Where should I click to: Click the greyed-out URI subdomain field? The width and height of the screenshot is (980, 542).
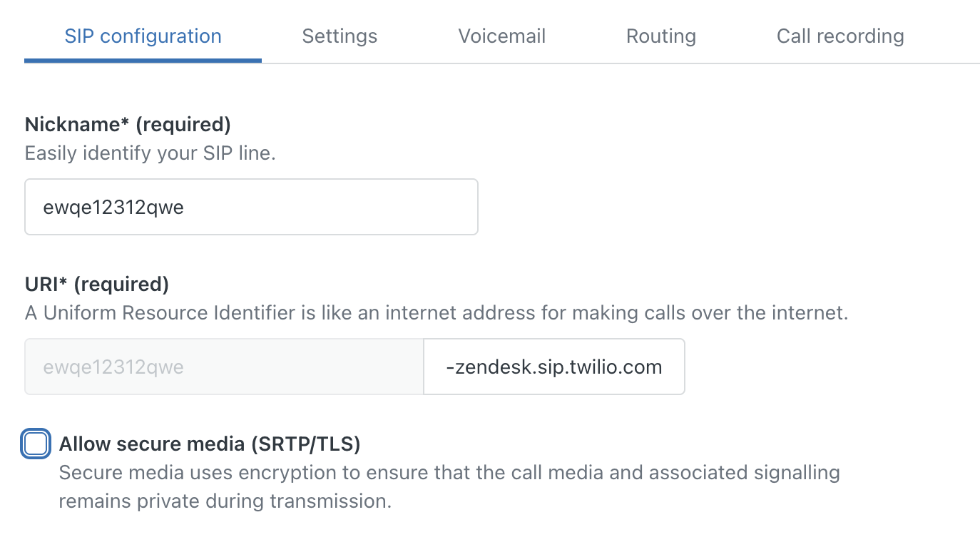click(x=224, y=367)
